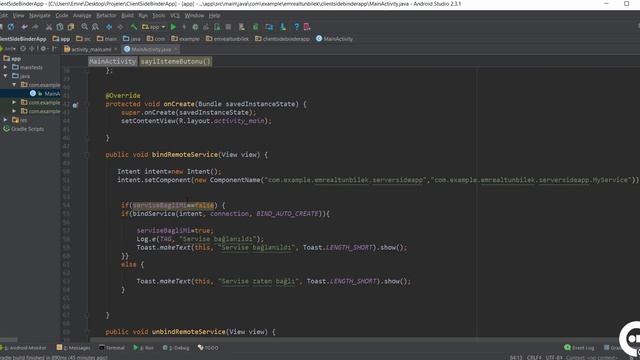Click the Help question mark icon
Image resolution: width=640 pixels, height=360 pixels.
point(296,27)
